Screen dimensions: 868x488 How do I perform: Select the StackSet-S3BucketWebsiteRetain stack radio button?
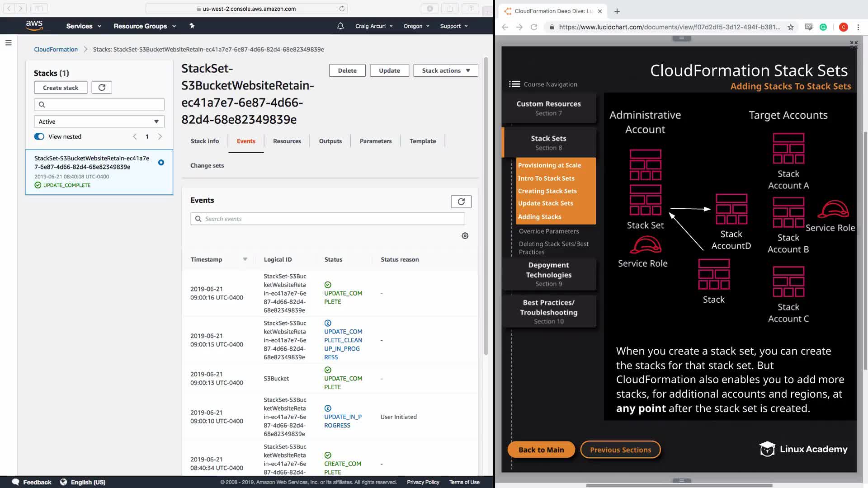tap(161, 163)
